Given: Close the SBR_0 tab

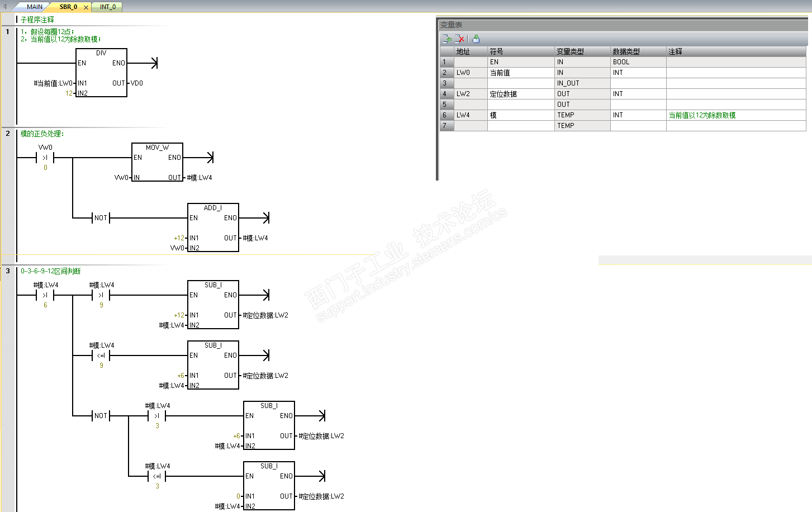Looking at the screenshot, I should point(86,7).
